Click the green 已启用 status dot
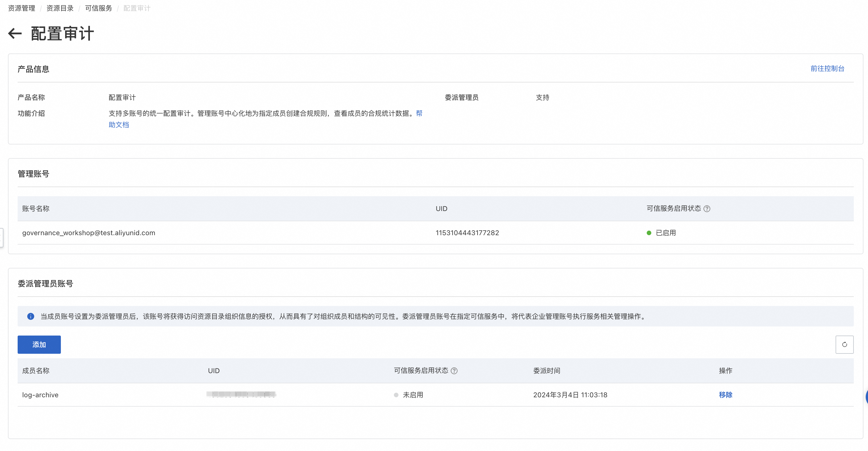The height and width of the screenshot is (451, 868). 649,233
